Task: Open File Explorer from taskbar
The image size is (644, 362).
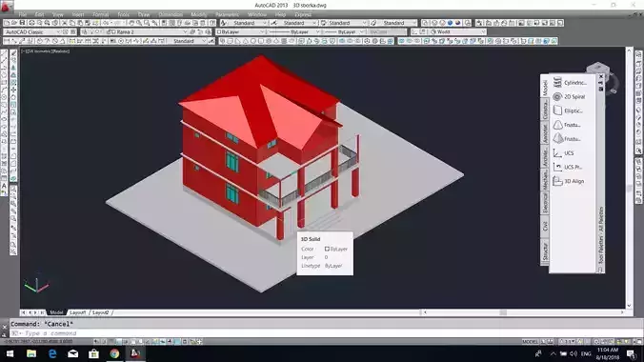Action: pos(31,353)
